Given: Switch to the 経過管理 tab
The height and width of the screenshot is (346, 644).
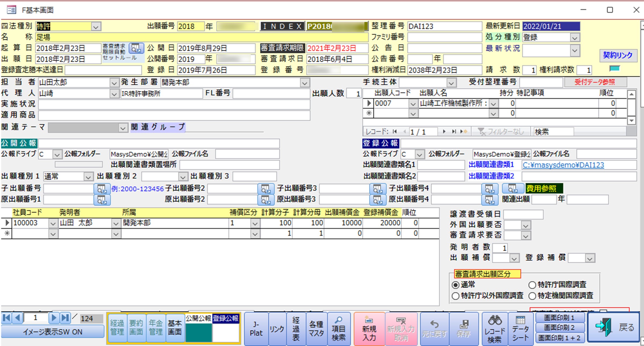Looking at the screenshot, I should 117,327.
